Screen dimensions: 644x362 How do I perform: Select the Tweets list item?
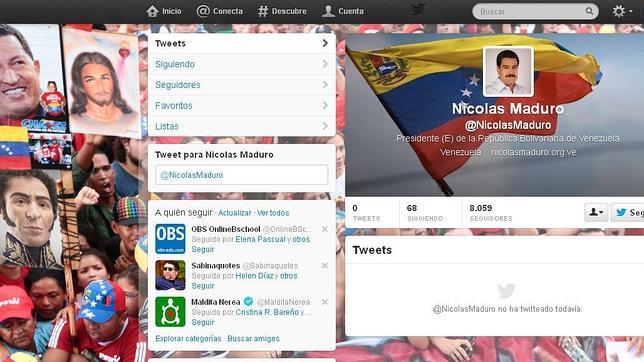click(242, 43)
